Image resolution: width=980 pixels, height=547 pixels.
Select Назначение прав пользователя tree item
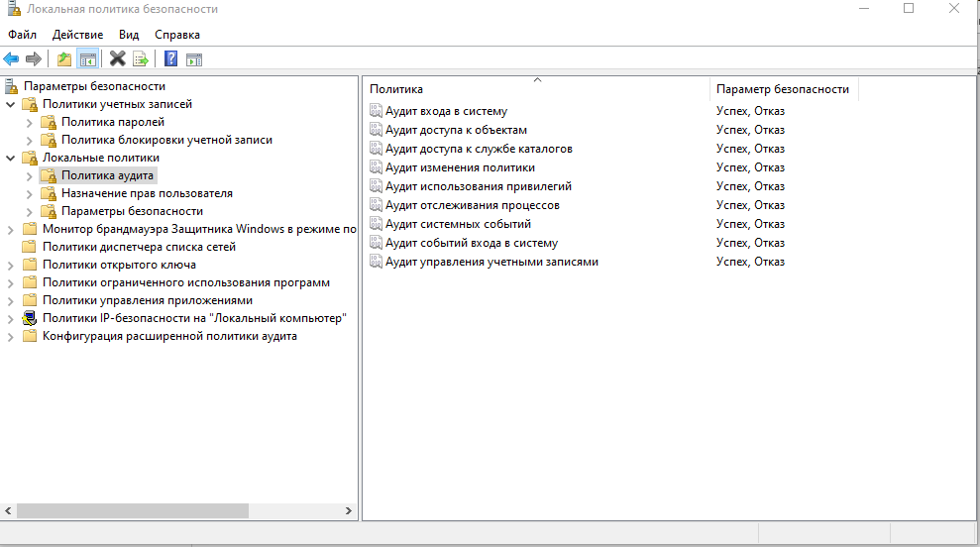tap(147, 193)
